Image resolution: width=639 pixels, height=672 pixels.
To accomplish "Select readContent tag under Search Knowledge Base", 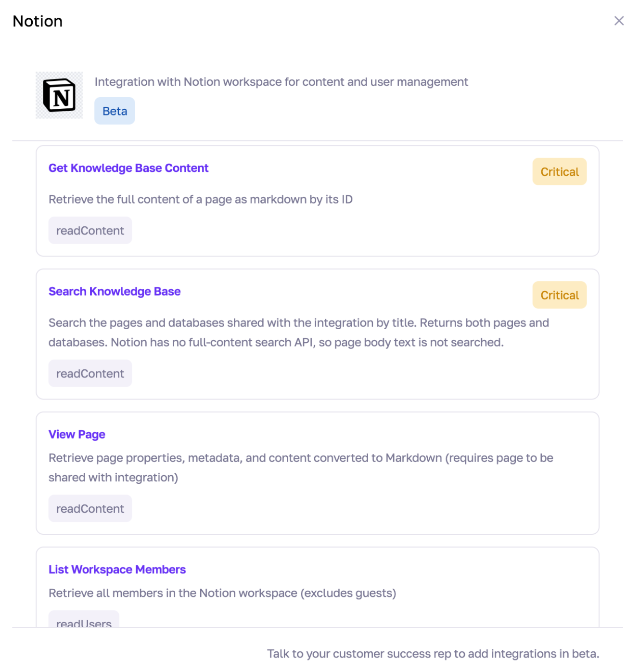I will click(x=90, y=374).
